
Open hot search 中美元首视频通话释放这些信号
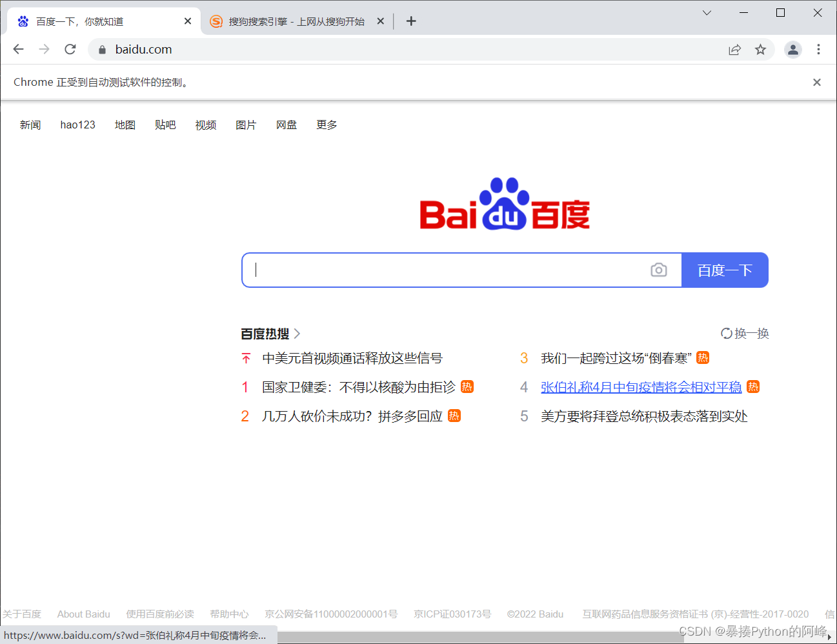coord(352,358)
